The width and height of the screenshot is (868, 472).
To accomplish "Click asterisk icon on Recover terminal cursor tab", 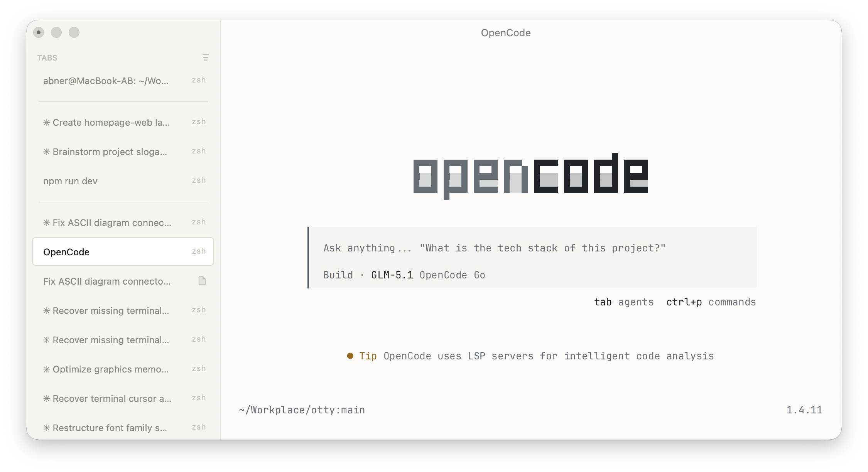I will 47,398.
